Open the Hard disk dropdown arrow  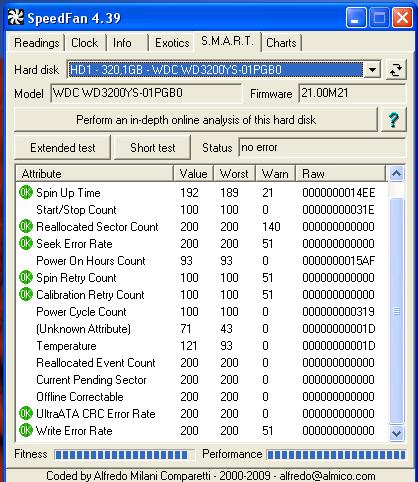click(372, 70)
